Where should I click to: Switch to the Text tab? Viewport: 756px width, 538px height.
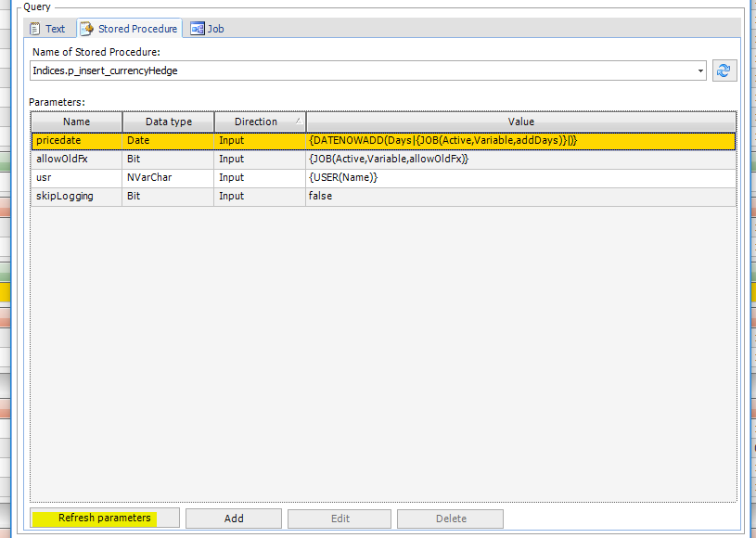tap(48, 29)
